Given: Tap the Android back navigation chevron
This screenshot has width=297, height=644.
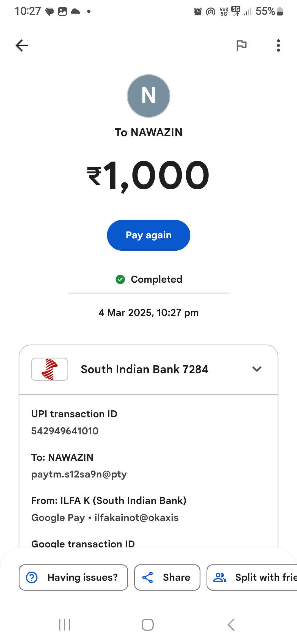Looking at the screenshot, I should 231,625.
